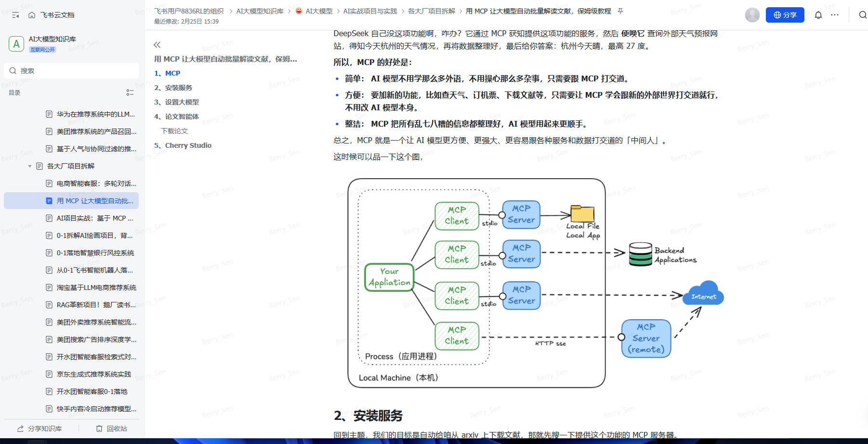Click the document icon beside 京东生成式推荐系统实践

(x=49, y=374)
